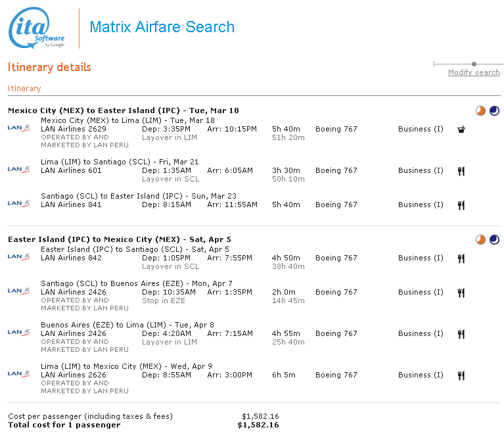Screen dimensions: 504x434
Task: Click the meal icon for Buenos Aires to Lima flight
Action: tap(461, 334)
